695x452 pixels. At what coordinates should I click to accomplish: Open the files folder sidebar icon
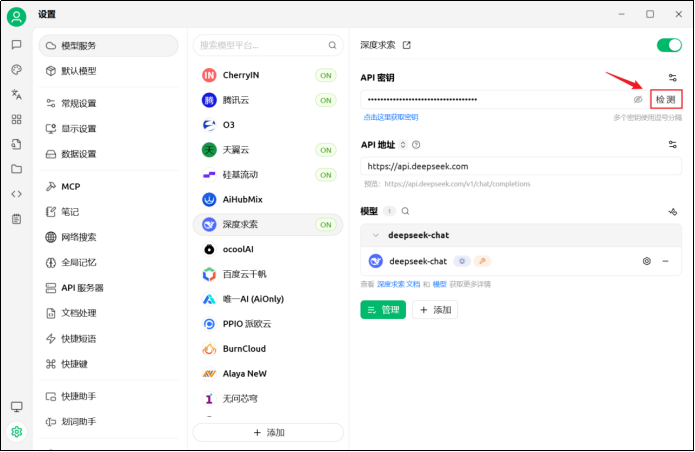(16, 169)
